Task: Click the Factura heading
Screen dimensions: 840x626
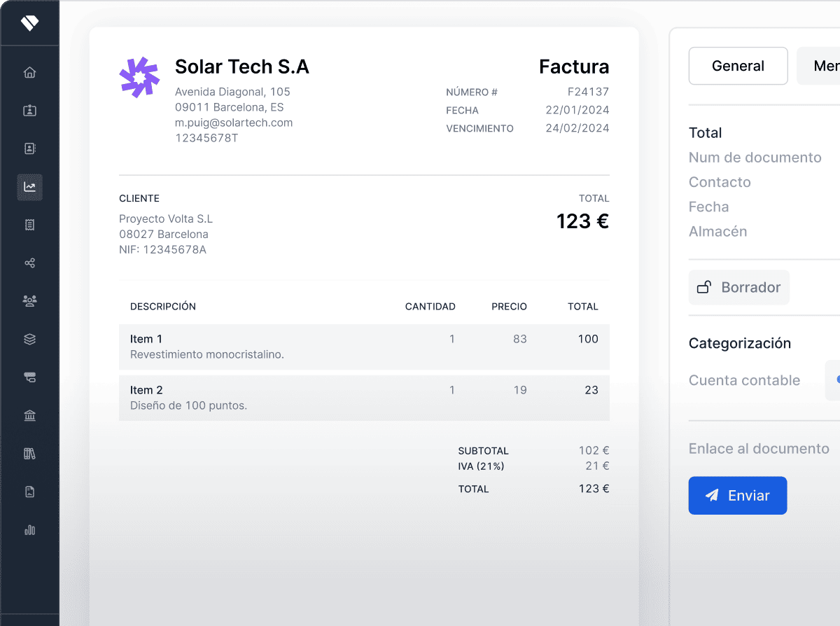Action: 574,67
